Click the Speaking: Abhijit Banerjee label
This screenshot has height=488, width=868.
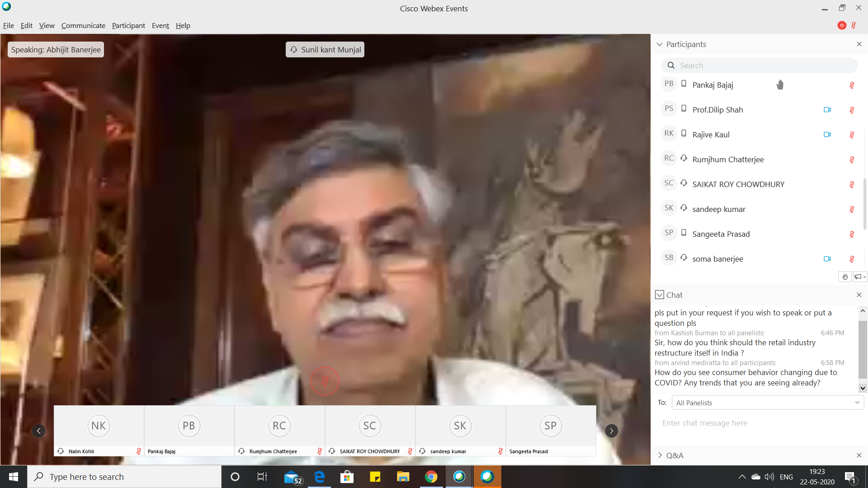point(56,50)
